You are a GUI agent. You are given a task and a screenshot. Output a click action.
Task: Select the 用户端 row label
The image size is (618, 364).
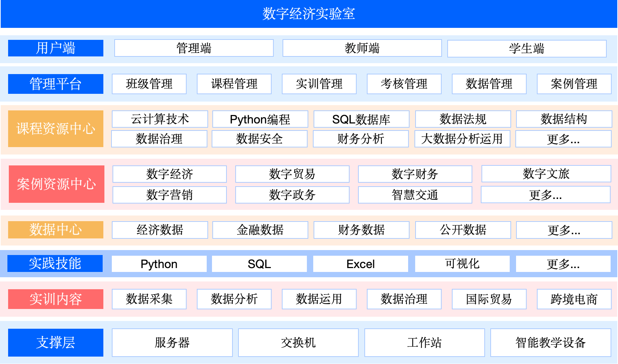(x=56, y=48)
